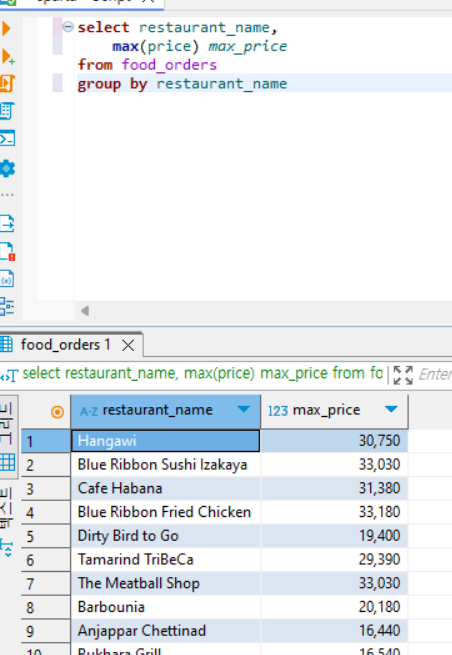Screen dimensions: 452x655
Task: Click the orange target icon in grid corner
Action: click(57, 412)
